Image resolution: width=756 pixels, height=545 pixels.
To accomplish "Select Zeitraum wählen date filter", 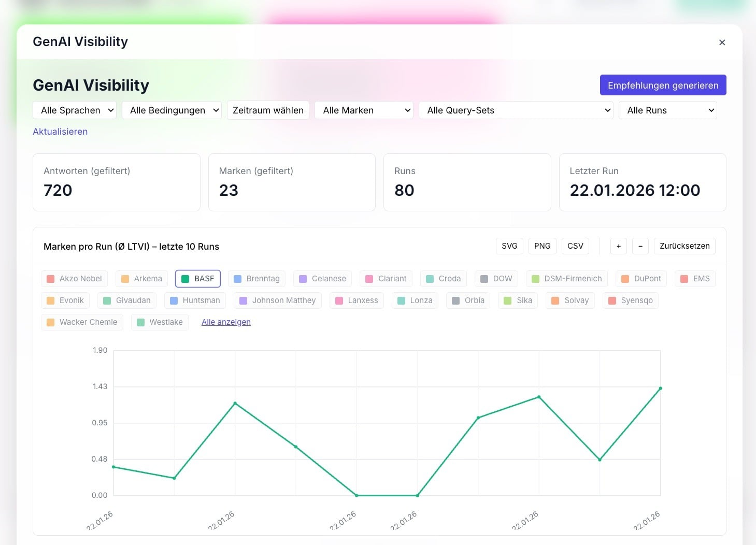I will click(268, 110).
